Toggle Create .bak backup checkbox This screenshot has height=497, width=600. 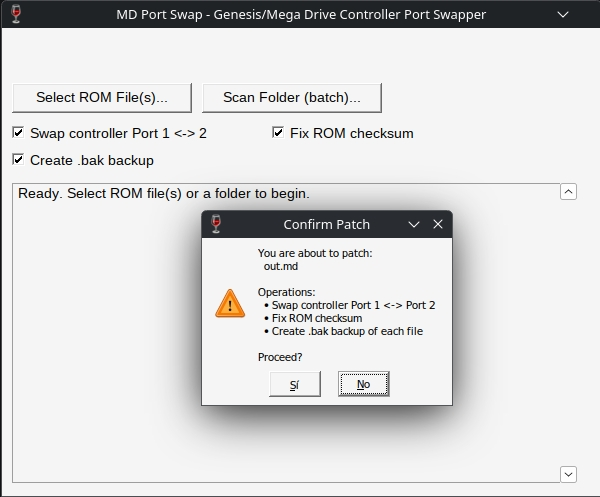pyautogui.click(x=18, y=160)
